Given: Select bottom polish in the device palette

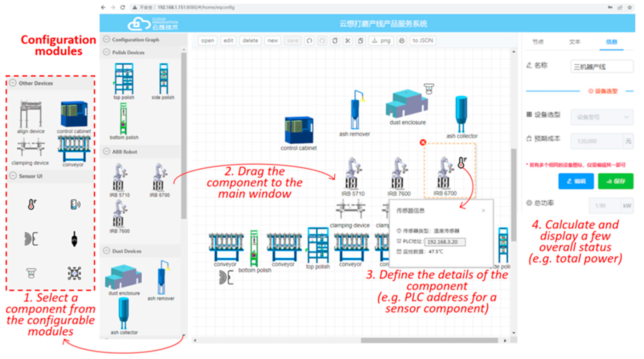Looking at the screenshot, I should (124, 121).
